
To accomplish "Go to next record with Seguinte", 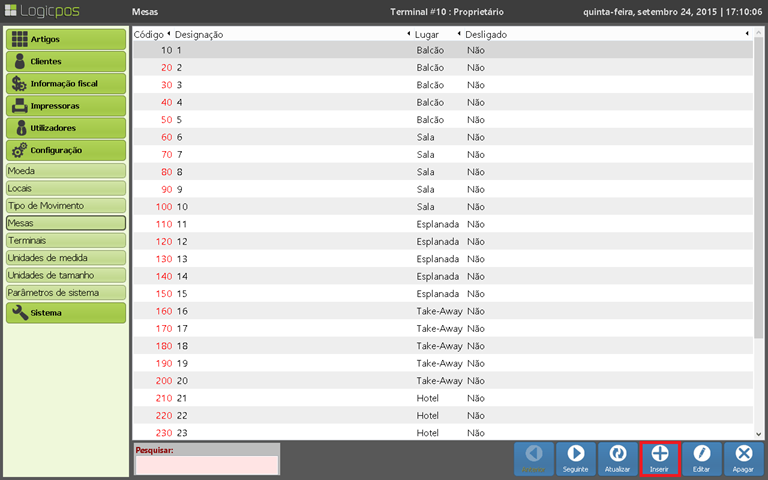I will click(x=576, y=458).
